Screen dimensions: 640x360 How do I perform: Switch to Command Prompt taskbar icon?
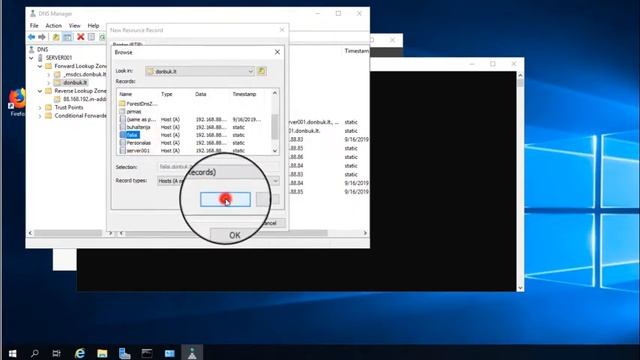click(147, 353)
